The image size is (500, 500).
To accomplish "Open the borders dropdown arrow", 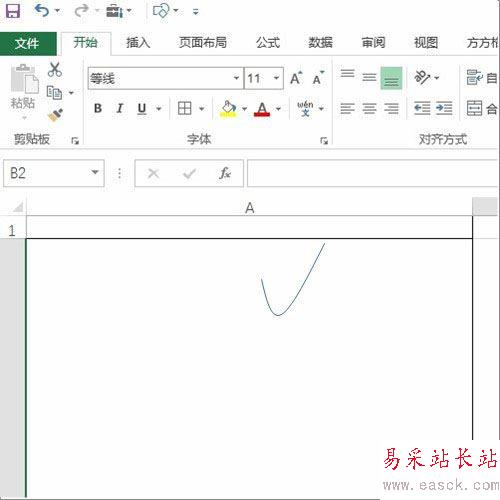I will [202, 109].
